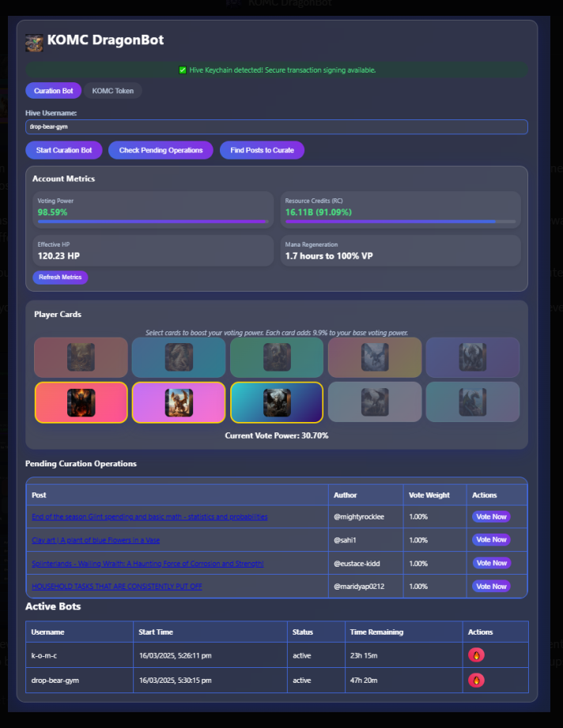Click the 1.7 hours to 100% VP text
The width and height of the screenshot is (563, 728).
click(x=329, y=256)
